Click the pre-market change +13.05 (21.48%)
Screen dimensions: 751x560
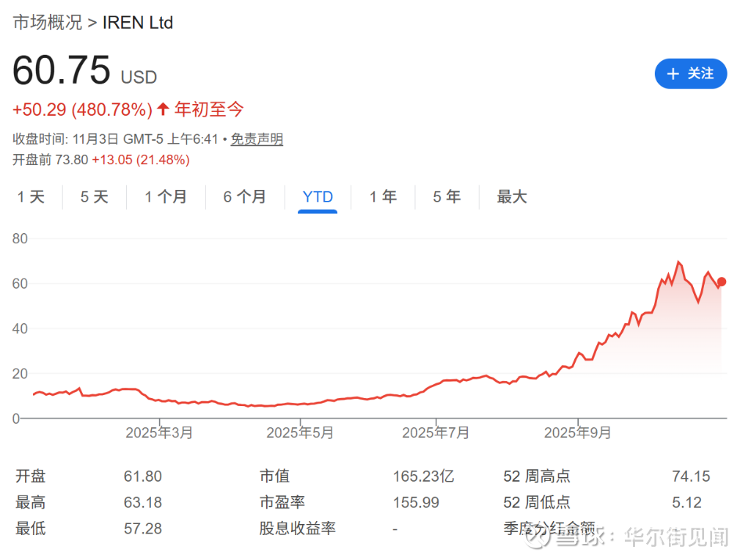[x=141, y=160]
